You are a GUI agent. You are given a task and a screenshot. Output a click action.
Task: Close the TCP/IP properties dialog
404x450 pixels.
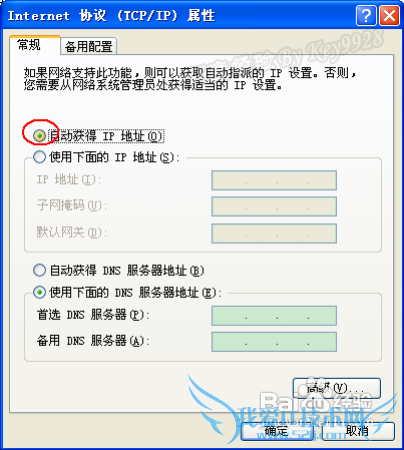pyautogui.click(x=389, y=15)
